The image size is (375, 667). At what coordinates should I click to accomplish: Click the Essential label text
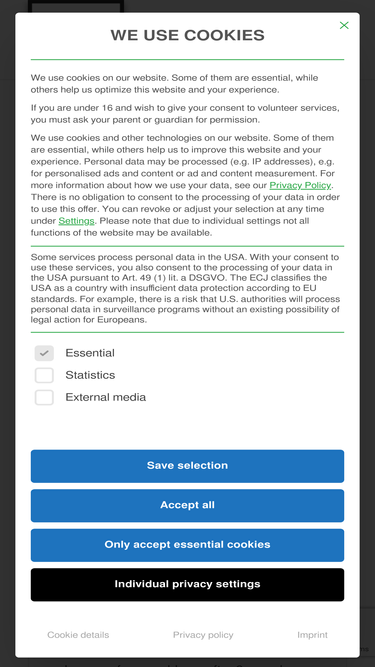pos(90,353)
